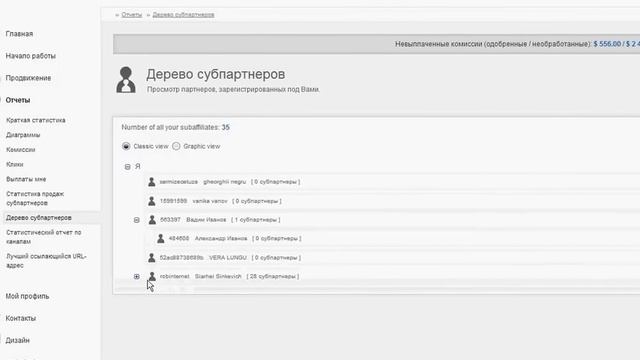Select Дерево субпартнеров in sidebar
The height and width of the screenshot is (360, 640).
tap(38, 218)
